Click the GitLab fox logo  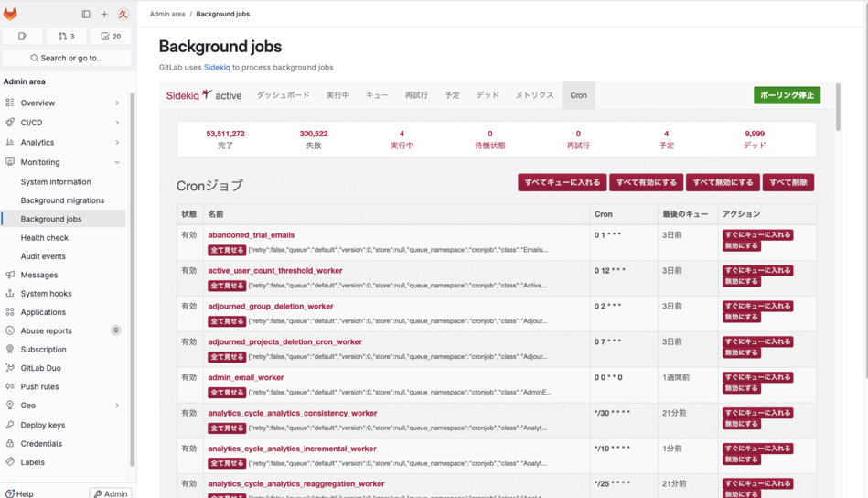coord(10,14)
